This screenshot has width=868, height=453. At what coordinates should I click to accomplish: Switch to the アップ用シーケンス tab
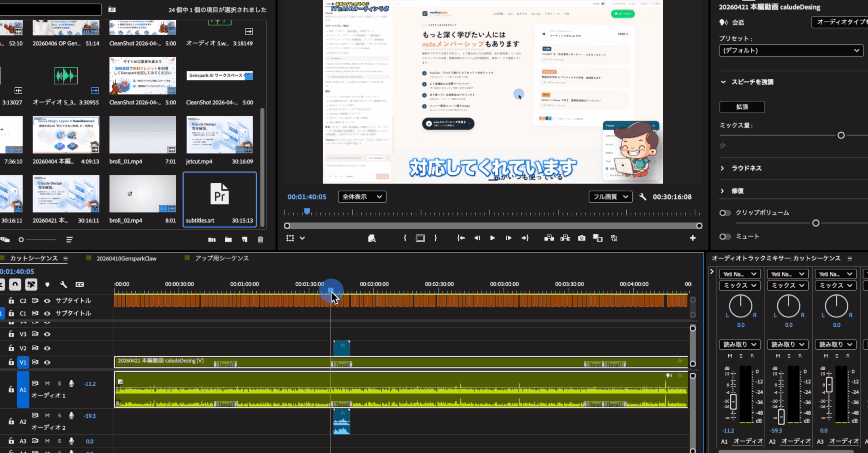[x=221, y=258]
